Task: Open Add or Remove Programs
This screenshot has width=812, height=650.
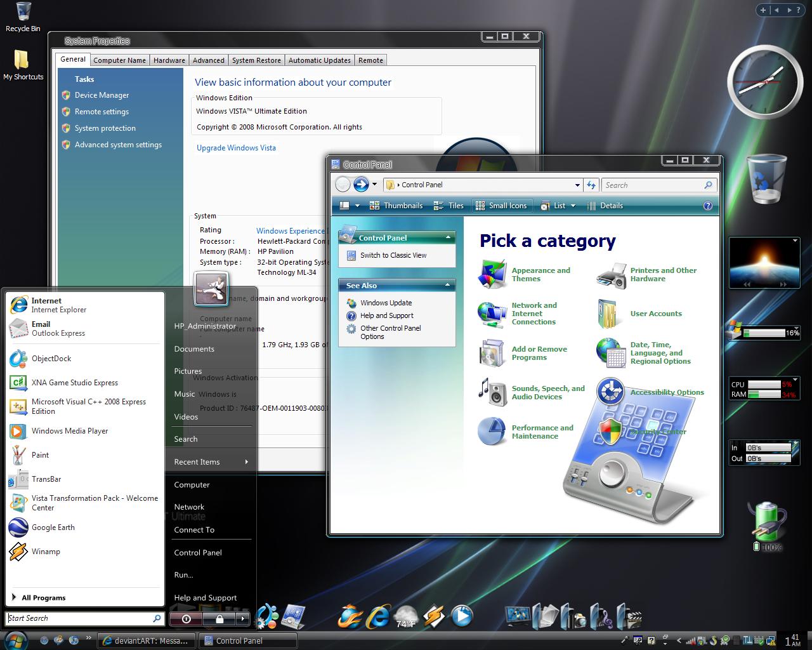Action: [x=539, y=353]
